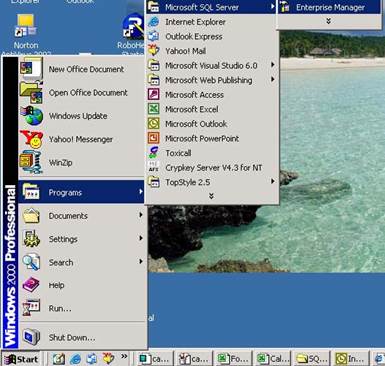Click the Microsoft Excel icon in Programs
Screen dimensions: 385x366
point(154,109)
